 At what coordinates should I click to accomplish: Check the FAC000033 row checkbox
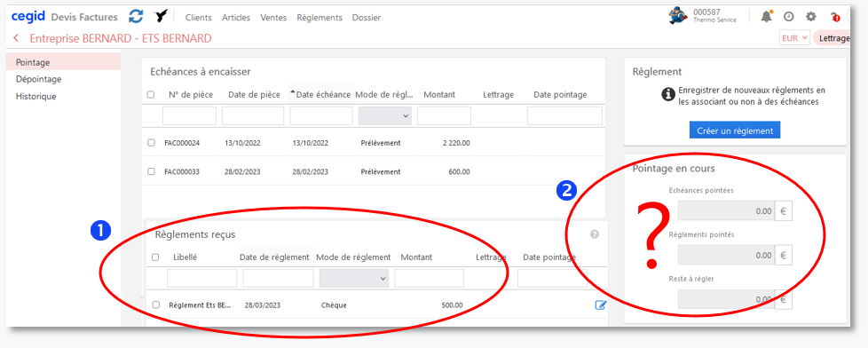tap(151, 172)
